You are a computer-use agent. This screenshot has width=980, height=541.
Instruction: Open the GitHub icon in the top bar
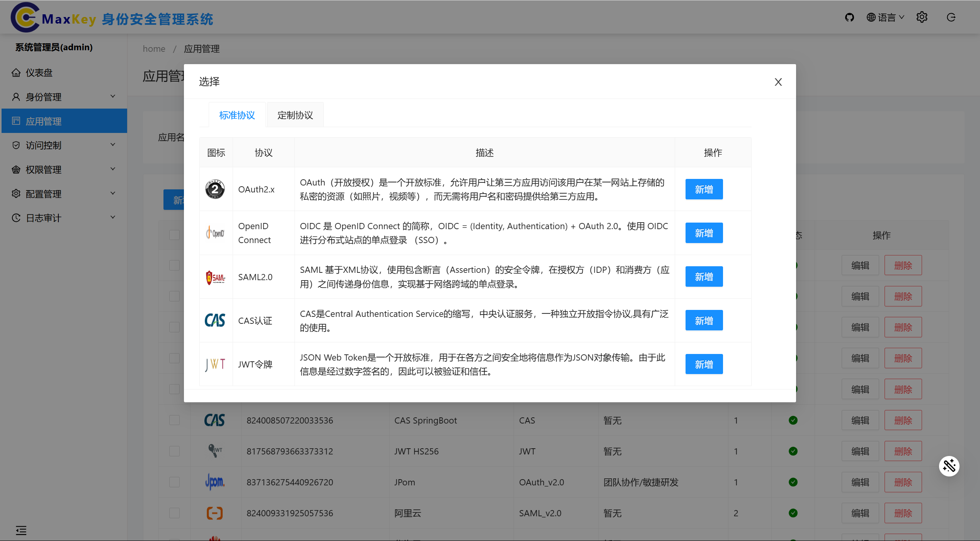(849, 17)
